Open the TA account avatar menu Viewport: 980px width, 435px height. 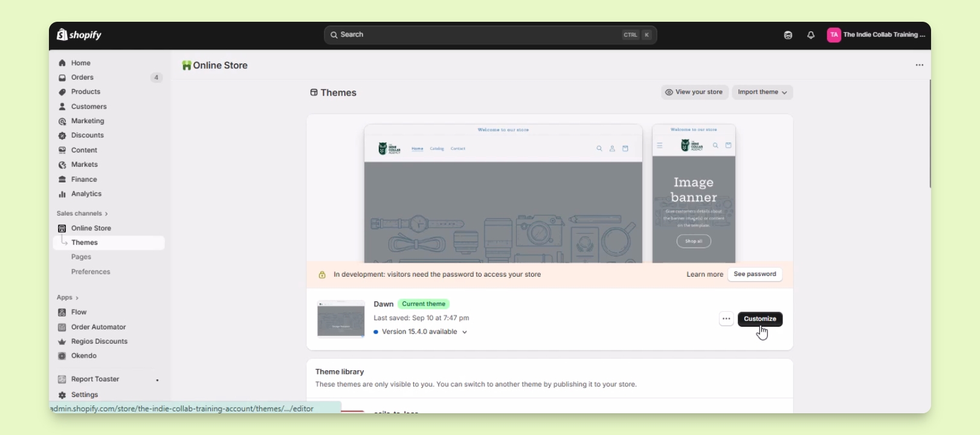tap(834, 35)
